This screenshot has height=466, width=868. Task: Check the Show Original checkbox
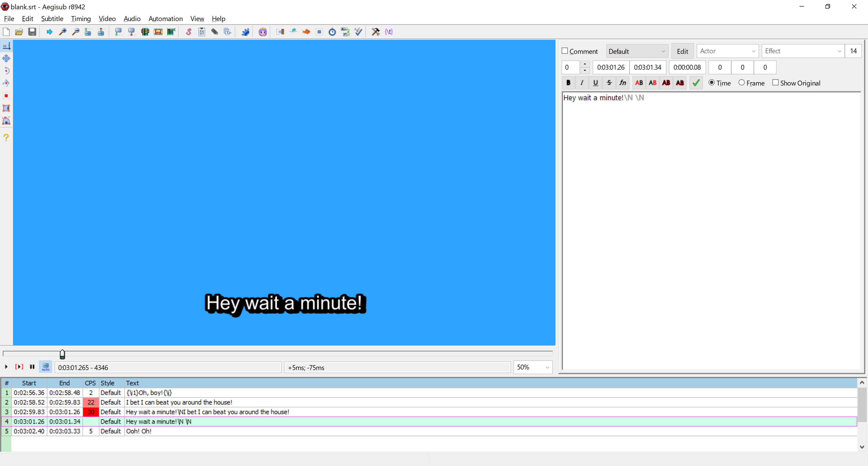775,83
